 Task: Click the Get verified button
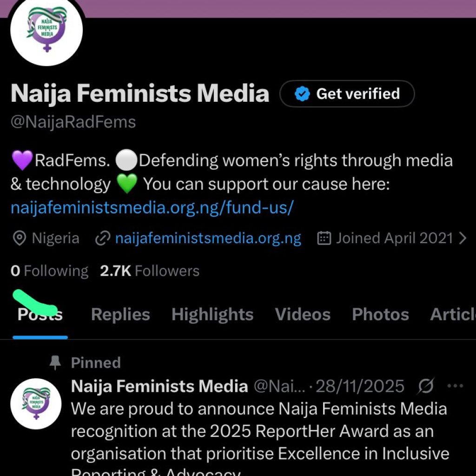click(x=348, y=93)
